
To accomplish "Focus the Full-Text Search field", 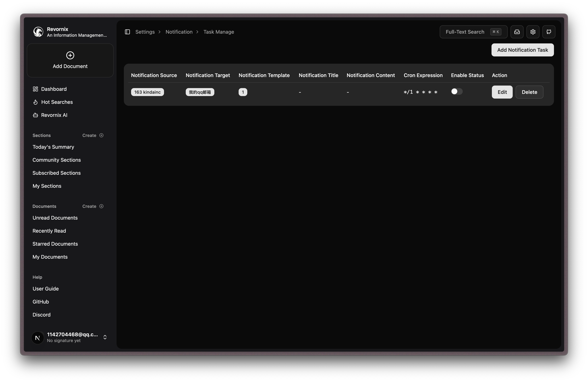I will click(x=473, y=32).
